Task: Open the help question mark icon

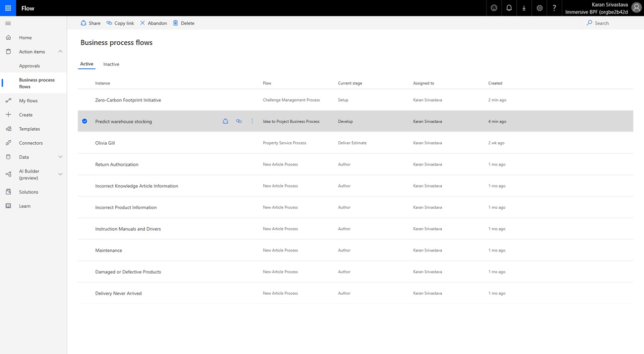Action: click(554, 8)
